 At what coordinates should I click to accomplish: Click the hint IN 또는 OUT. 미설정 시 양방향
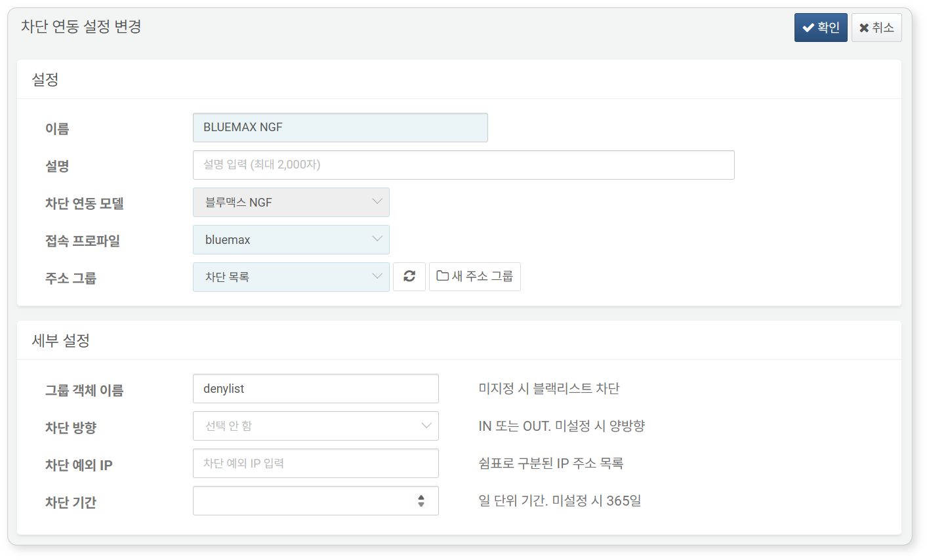[x=562, y=426]
